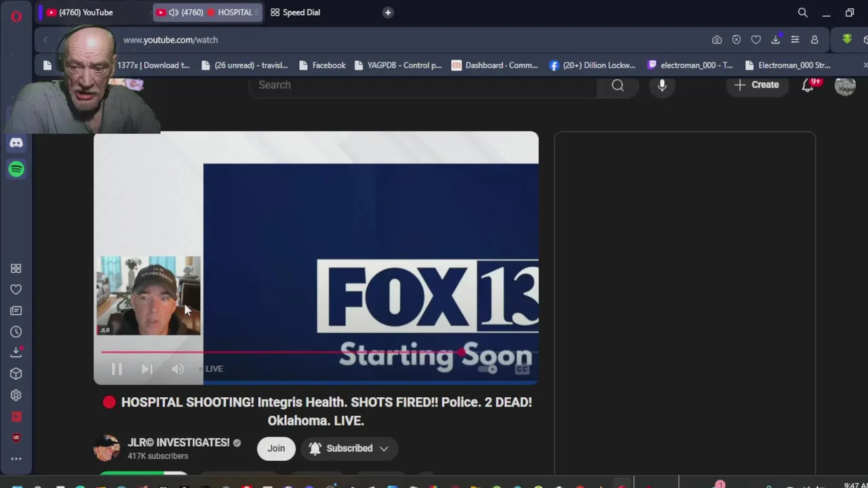The height and width of the screenshot is (488, 868).
Task: Open YouTube notifications bell
Action: click(808, 85)
